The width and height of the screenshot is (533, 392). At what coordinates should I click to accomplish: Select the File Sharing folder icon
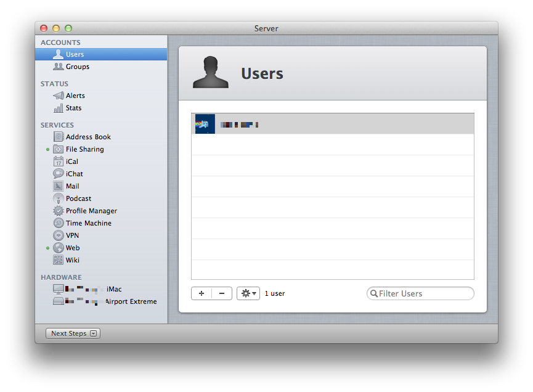(x=58, y=149)
